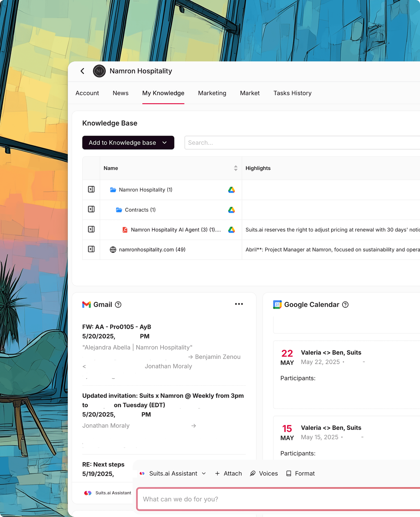This screenshot has width=420, height=517.
Task: Click the Attach button
Action: tap(228, 473)
